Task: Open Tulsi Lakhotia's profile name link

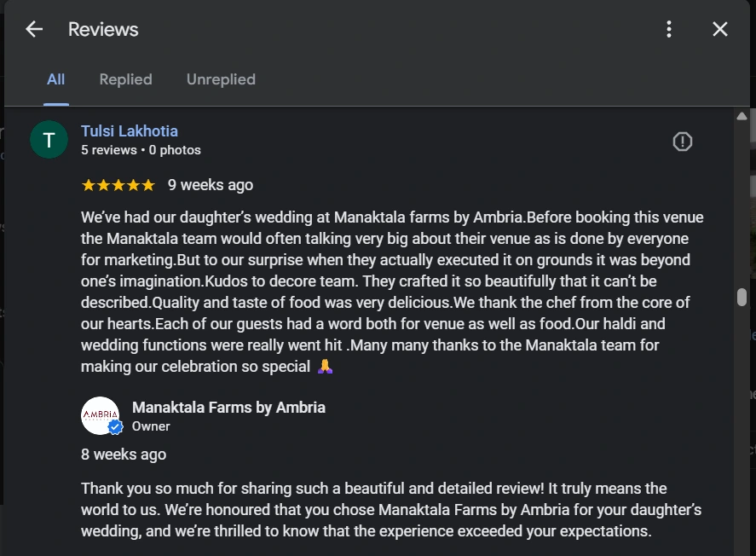Action: pos(130,130)
